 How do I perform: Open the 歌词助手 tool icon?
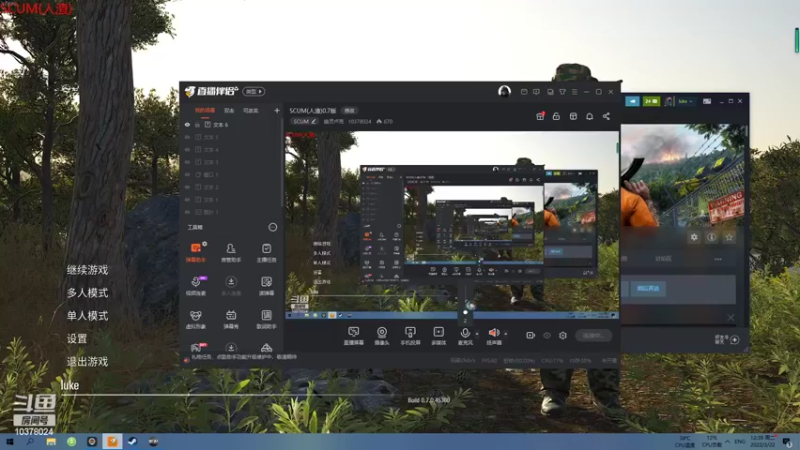click(266, 319)
